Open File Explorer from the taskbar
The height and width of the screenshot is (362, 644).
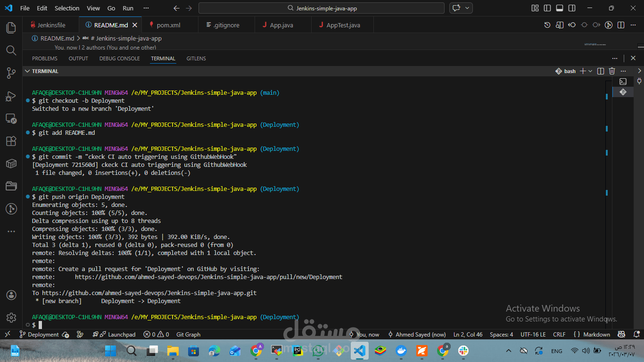(x=173, y=351)
